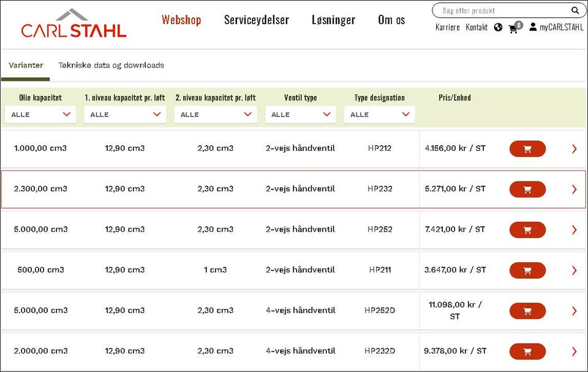This screenshot has height=372, width=588.
Task: Select the Varianter tab
Action: click(26, 66)
